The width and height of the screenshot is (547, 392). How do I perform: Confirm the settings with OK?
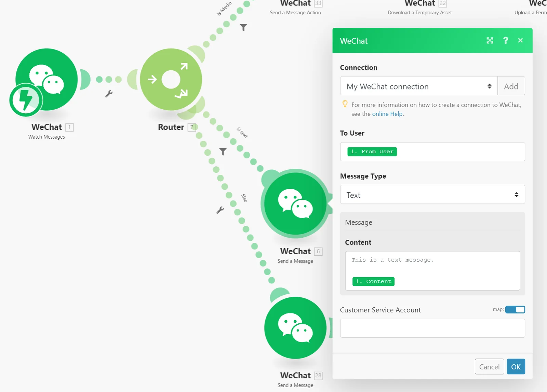click(x=516, y=366)
